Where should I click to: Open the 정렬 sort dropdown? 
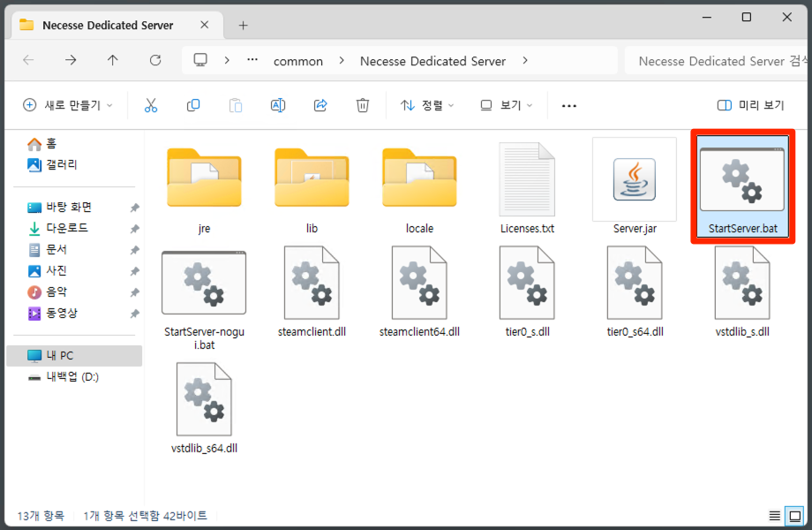427,105
